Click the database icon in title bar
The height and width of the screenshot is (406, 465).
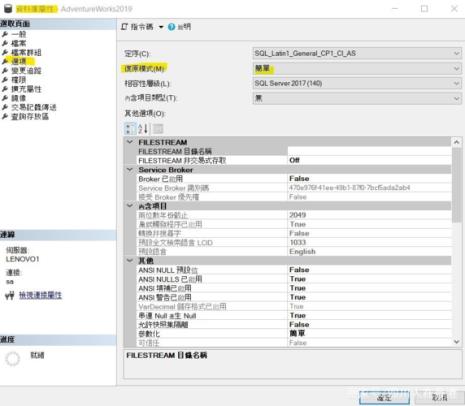pyautogui.click(x=8, y=9)
